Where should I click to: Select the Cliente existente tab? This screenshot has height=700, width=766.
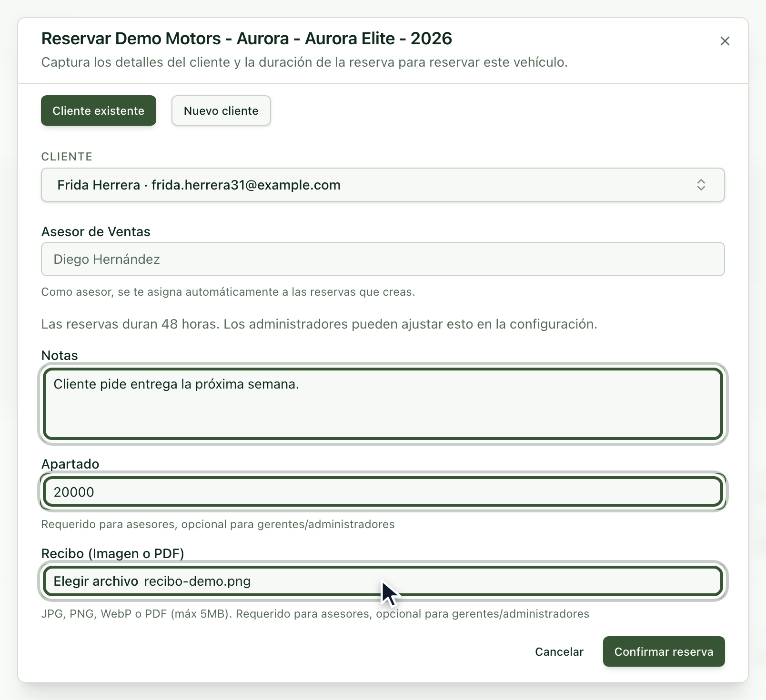(x=99, y=110)
